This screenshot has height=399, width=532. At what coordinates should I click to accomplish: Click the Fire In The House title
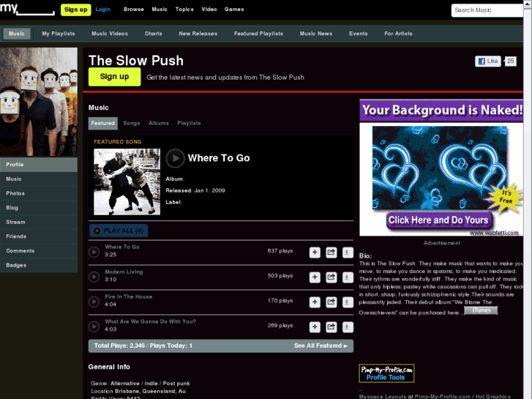point(128,297)
